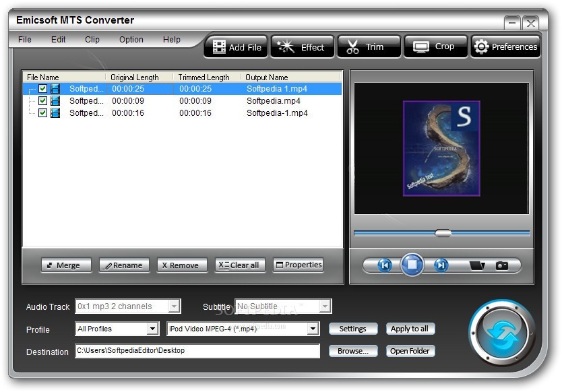Open the Edit menu
The width and height of the screenshot is (562, 392).
click(58, 40)
